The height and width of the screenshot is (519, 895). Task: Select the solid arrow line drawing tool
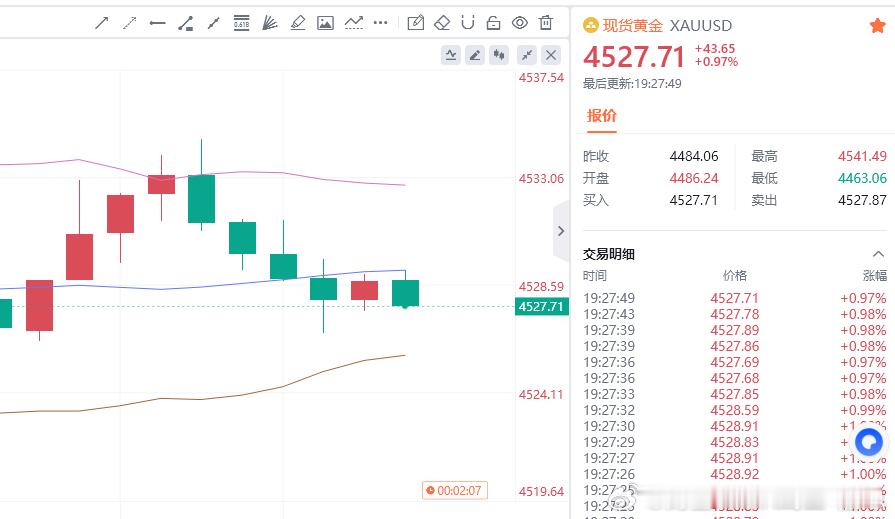[102, 23]
